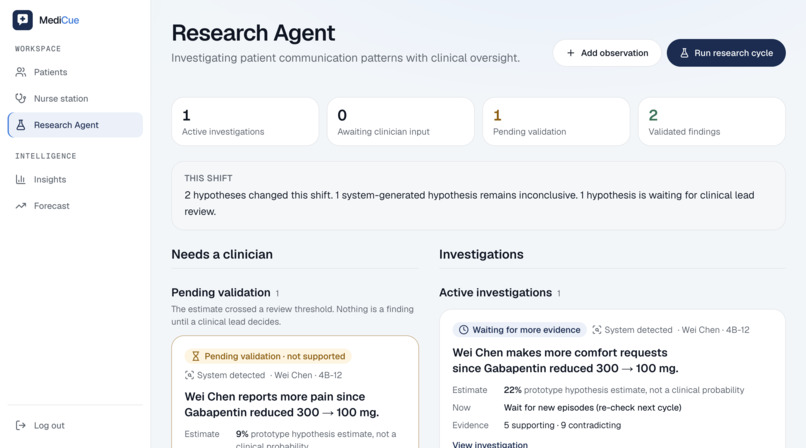This screenshot has width=806, height=448.
Task: Click the hourglass icon in Pending validation badge
Action: click(x=195, y=356)
